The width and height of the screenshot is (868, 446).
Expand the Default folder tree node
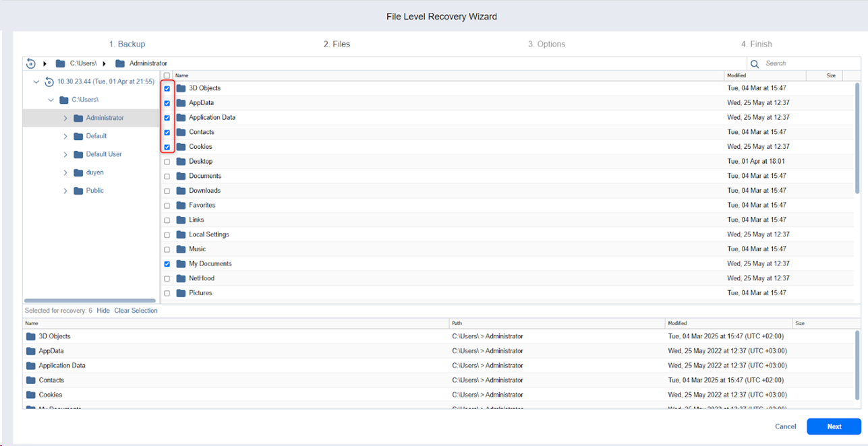pyautogui.click(x=65, y=136)
